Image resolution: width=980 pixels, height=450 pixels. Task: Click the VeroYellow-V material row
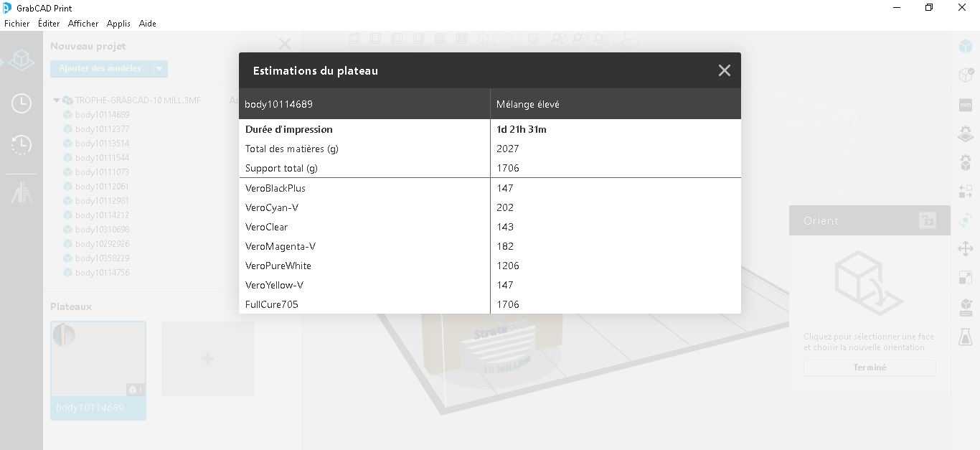click(490, 285)
